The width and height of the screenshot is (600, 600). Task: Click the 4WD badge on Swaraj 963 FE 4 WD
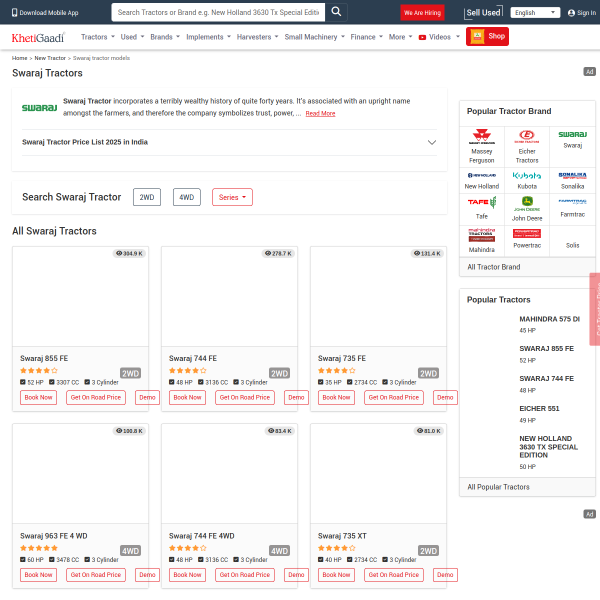[130, 551]
